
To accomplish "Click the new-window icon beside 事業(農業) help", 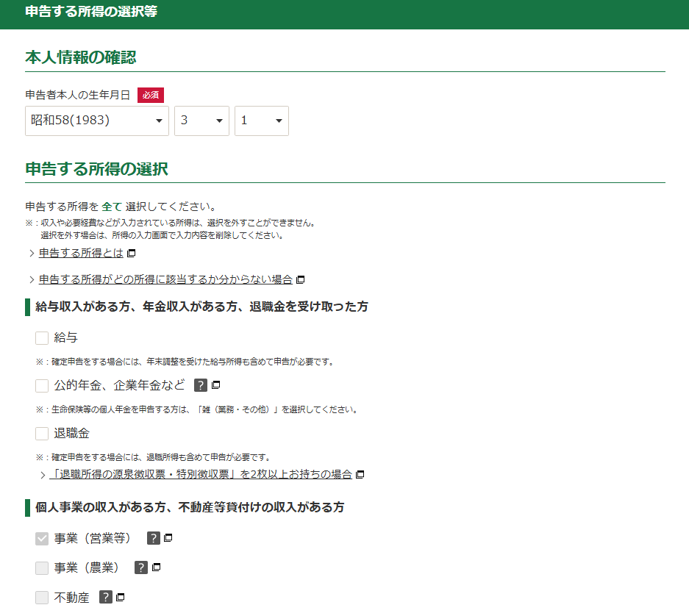I will click(x=156, y=567).
